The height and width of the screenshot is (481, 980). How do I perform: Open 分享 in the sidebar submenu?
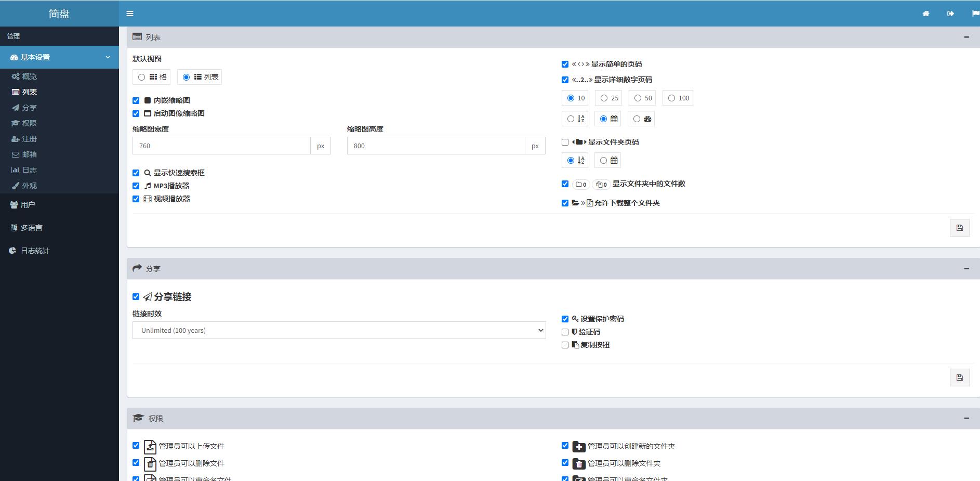pyautogui.click(x=29, y=108)
